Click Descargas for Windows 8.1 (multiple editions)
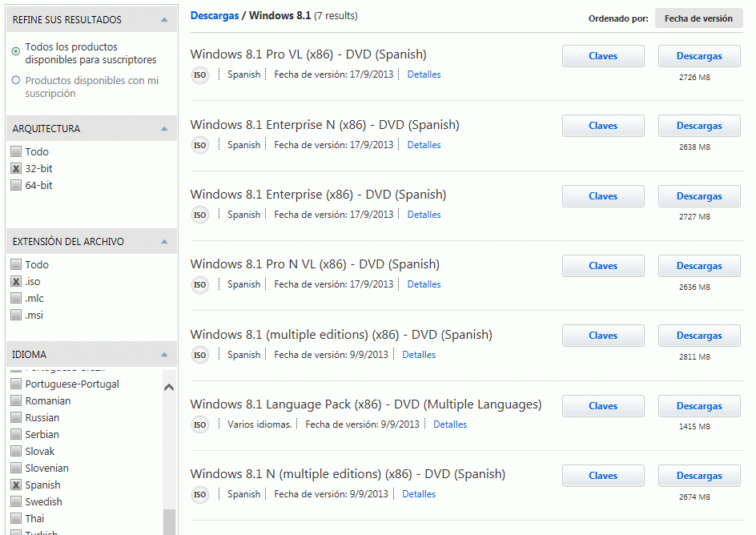This screenshot has height=535, width=756. pos(699,336)
